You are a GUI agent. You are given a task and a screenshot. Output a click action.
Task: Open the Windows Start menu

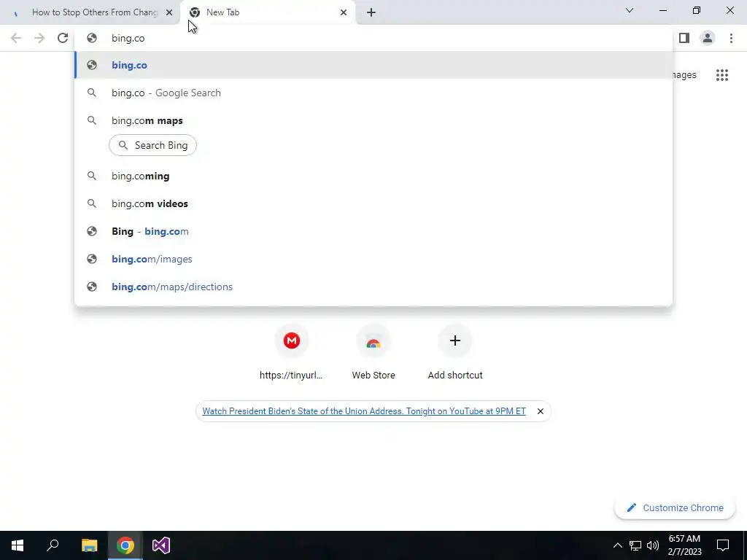18,545
